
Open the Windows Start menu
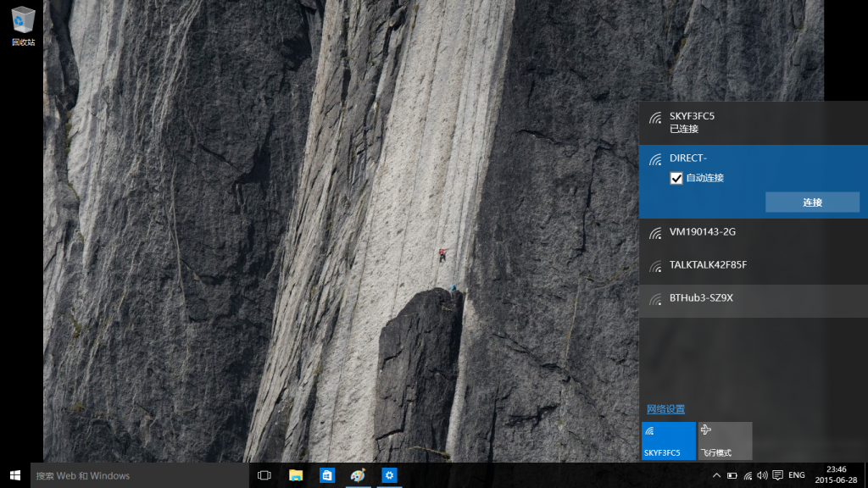15,475
